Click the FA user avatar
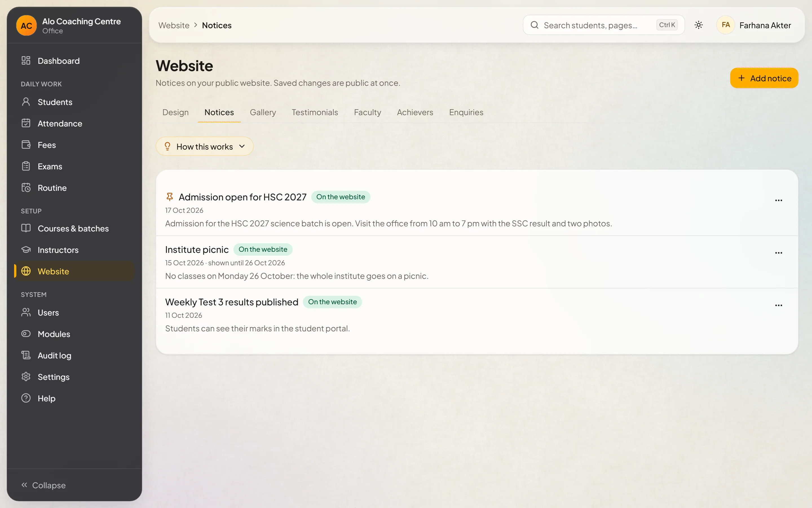Screen dimensions: 812x508 (725, 25)
